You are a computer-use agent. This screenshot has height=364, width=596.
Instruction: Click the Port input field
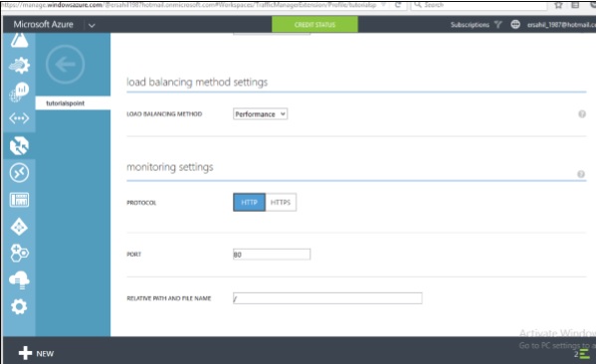click(272, 255)
